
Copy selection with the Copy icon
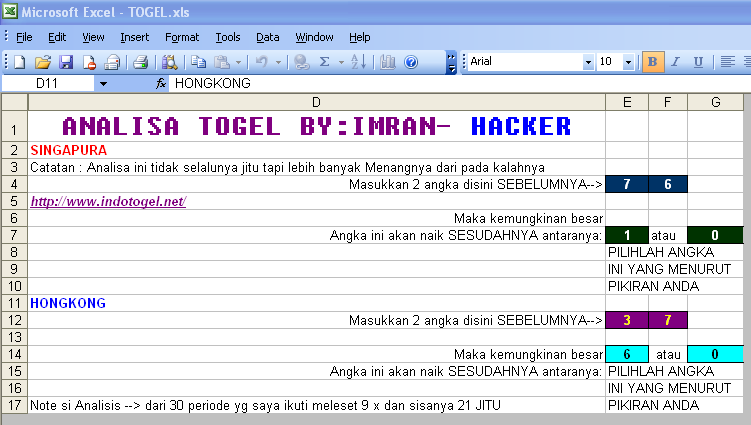click(x=198, y=62)
